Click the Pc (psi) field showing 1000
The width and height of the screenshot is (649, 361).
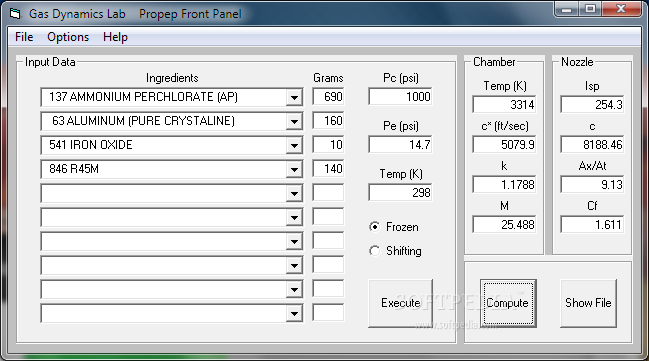pos(400,97)
